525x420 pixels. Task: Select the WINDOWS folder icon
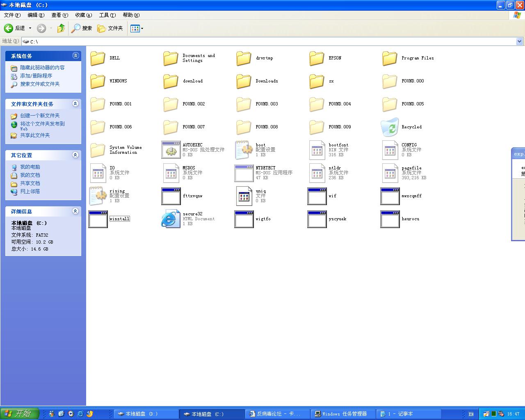(98, 81)
